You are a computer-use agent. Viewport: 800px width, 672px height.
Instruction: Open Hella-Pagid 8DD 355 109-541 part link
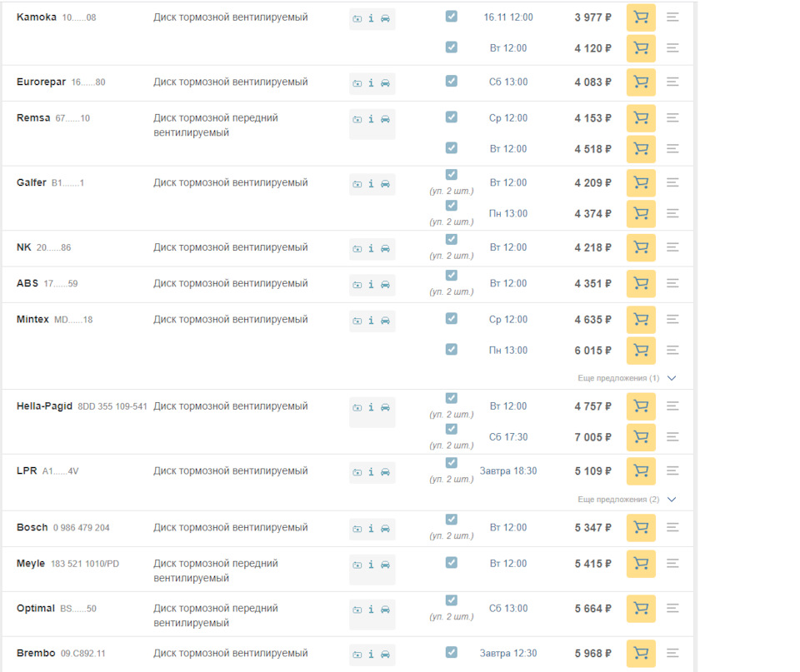112,406
